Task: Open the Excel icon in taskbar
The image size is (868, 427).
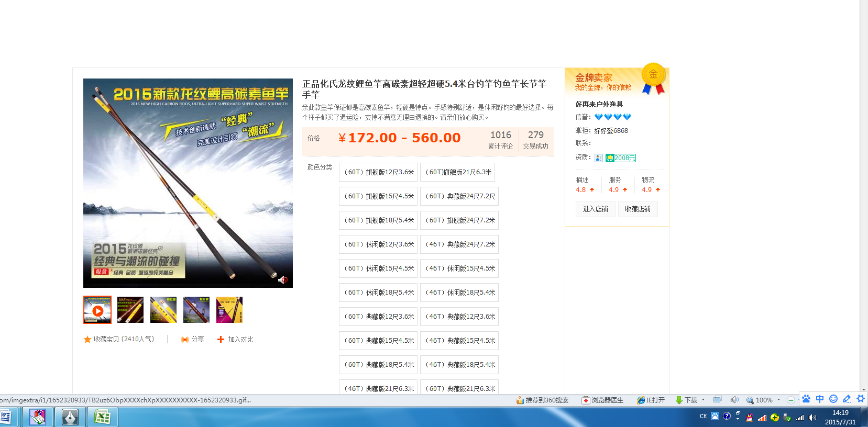Action: click(x=102, y=417)
